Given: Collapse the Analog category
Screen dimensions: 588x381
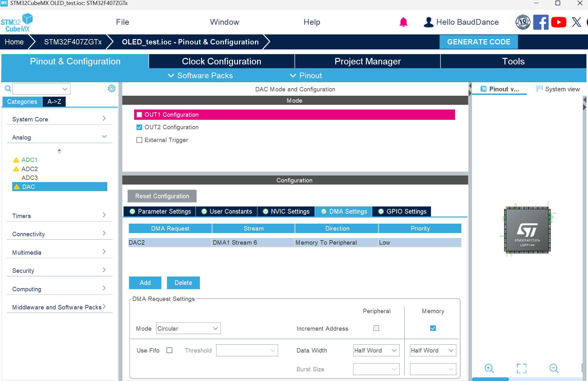Looking at the screenshot, I should tap(59, 137).
